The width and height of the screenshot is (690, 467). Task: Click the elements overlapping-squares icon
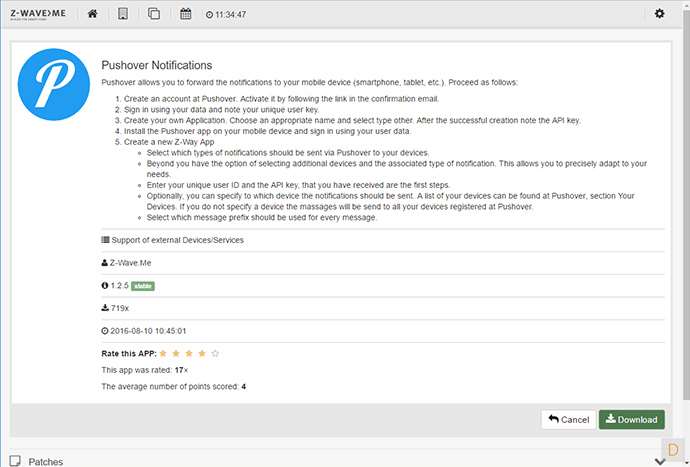coord(153,14)
